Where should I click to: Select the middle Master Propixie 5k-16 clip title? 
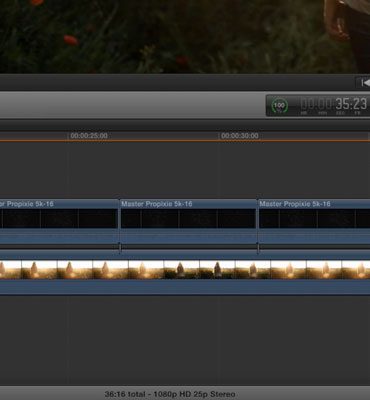[157, 204]
